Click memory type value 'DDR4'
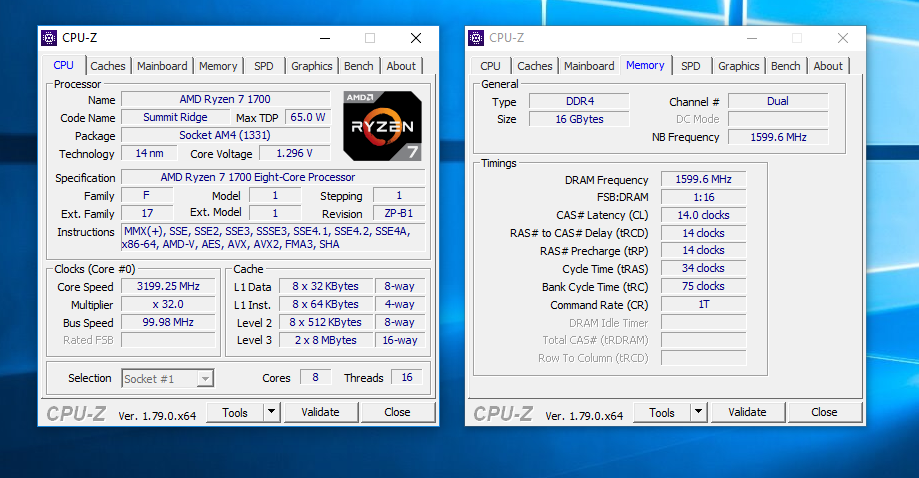Viewport: 919px width, 478px height. (x=580, y=101)
